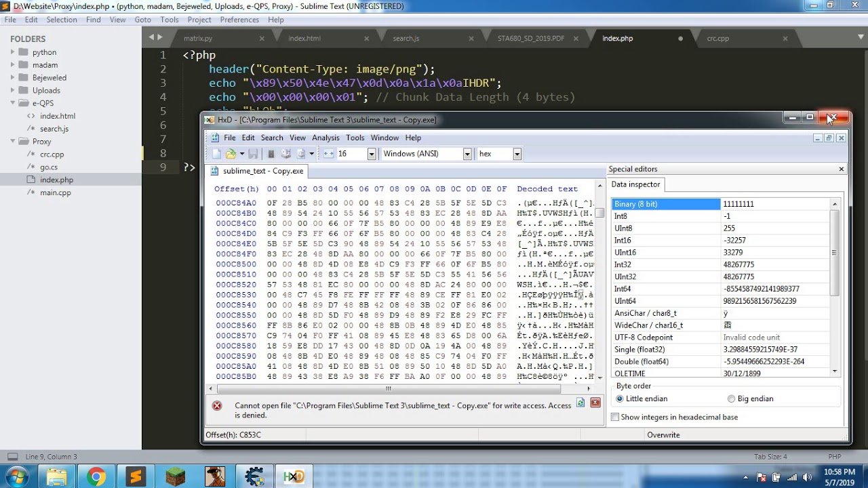
Task: Click Save disk icon in HxD toolbar
Action: 252,154
